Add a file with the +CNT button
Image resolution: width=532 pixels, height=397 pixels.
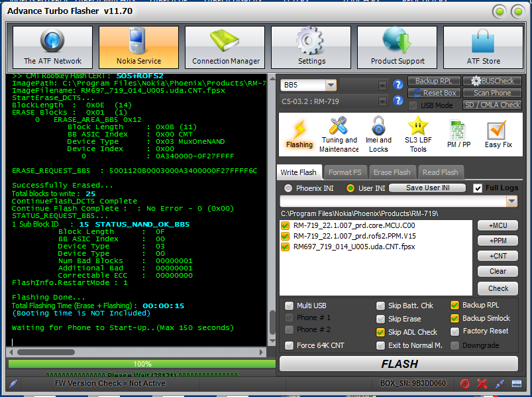(498, 256)
